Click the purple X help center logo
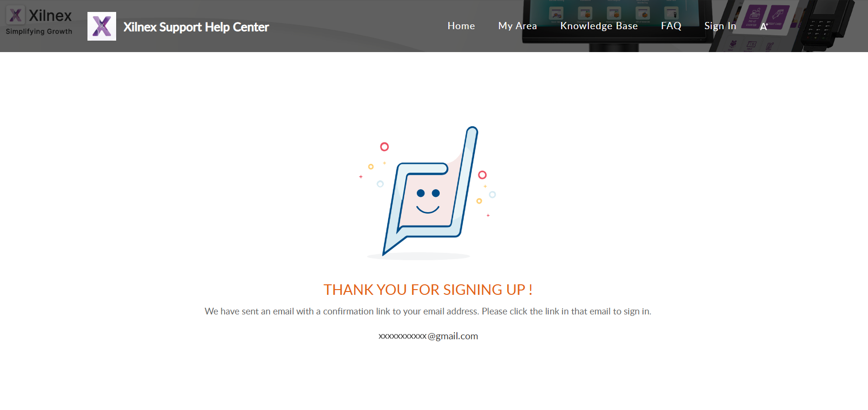868x410 pixels. [x=102, y=26]
